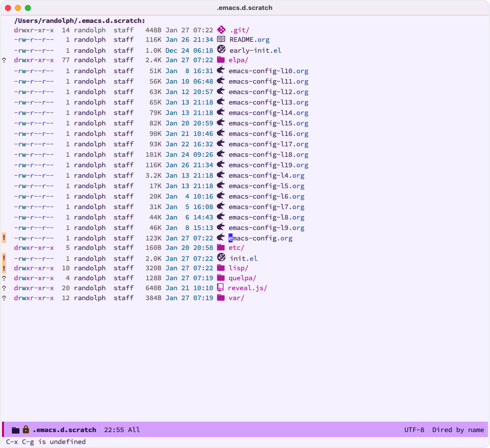Click the book icon next to README.org

click(221, 39)
